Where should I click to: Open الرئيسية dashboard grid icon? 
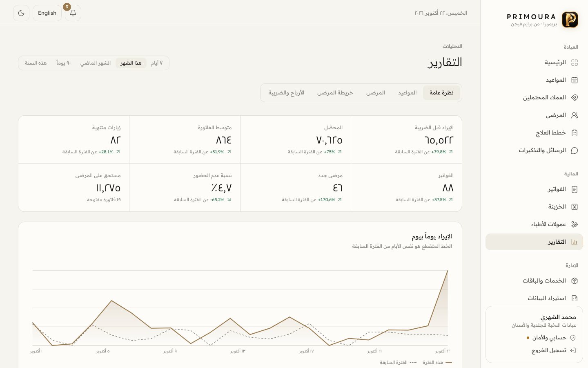pos(575,63)
